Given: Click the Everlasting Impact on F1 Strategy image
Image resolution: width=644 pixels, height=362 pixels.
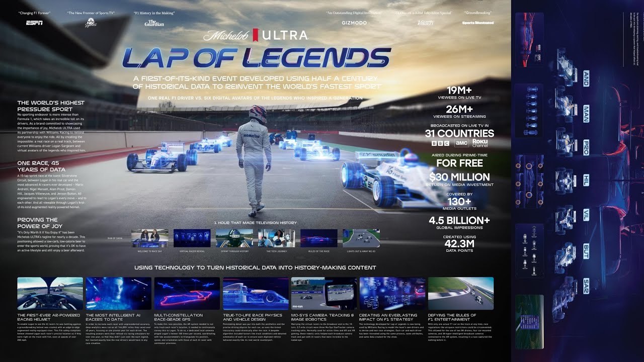Looking at the screenshot, I should point(392,293).
